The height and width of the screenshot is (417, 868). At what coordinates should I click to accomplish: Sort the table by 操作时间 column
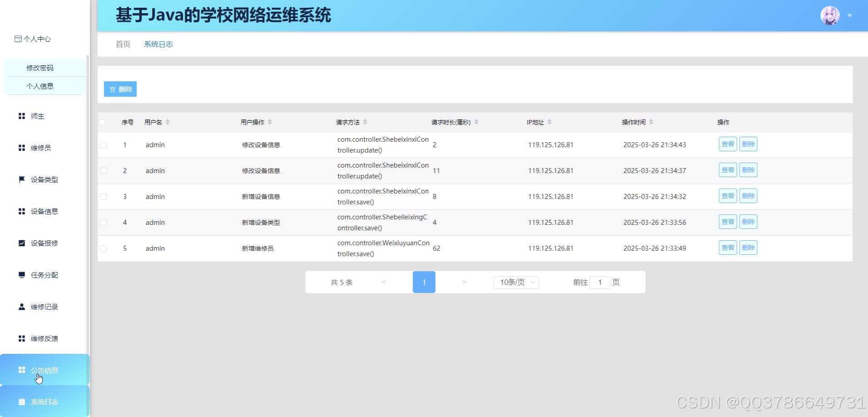point(651,122)
